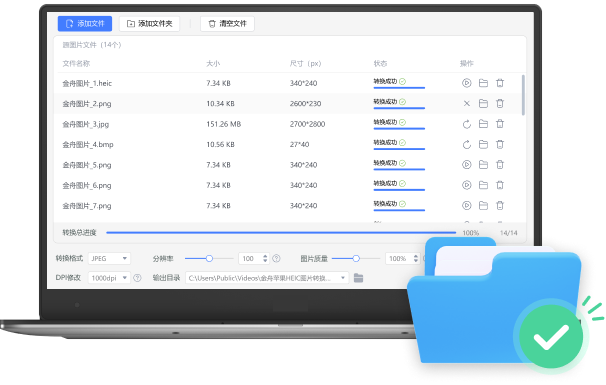
Task: Click the 大小 column header
Action: point(213,63)
